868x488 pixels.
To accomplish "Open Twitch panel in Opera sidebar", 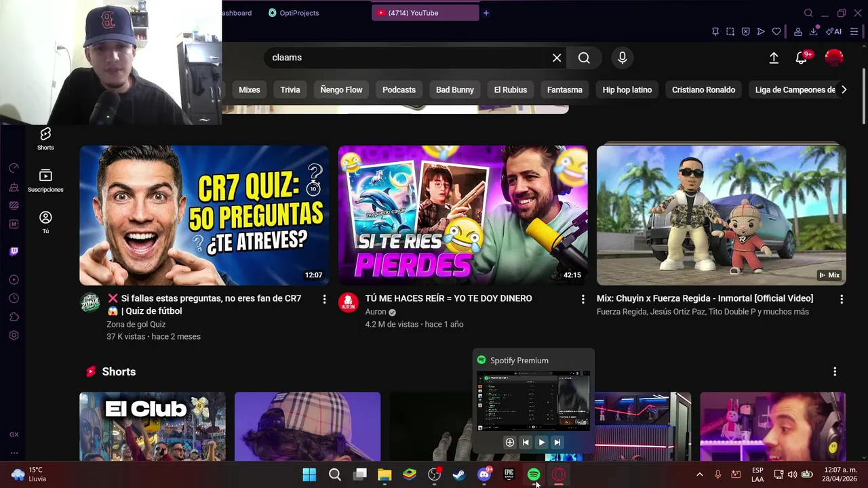I will click(x=14, y=251).
